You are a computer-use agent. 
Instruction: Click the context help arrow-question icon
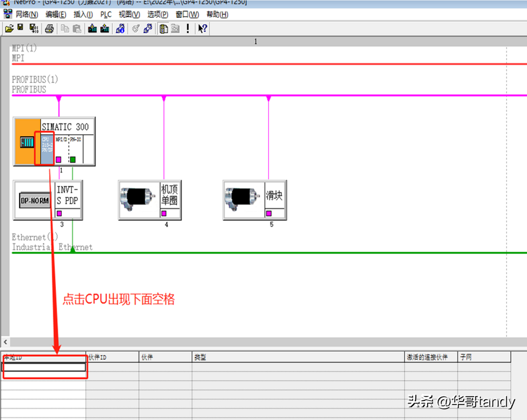tap(203, 28)
